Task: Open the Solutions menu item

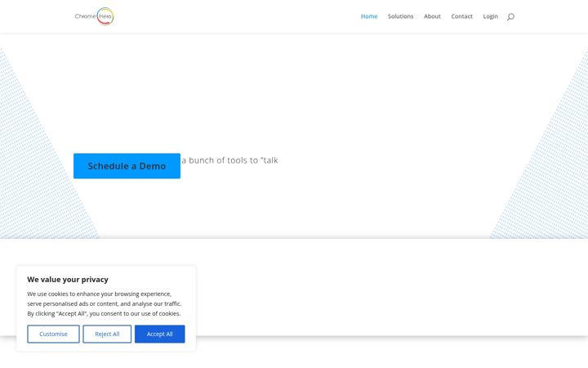Action: pos(400,16)
